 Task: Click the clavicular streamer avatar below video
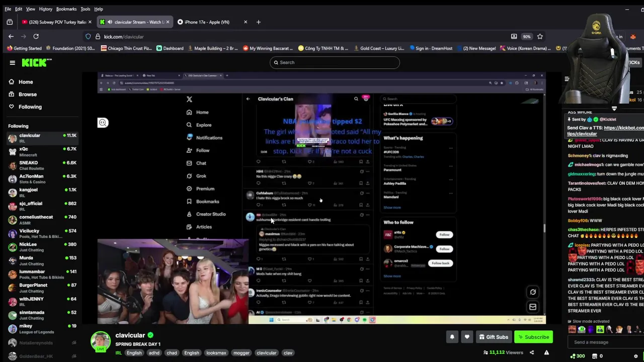pos(100,341)
